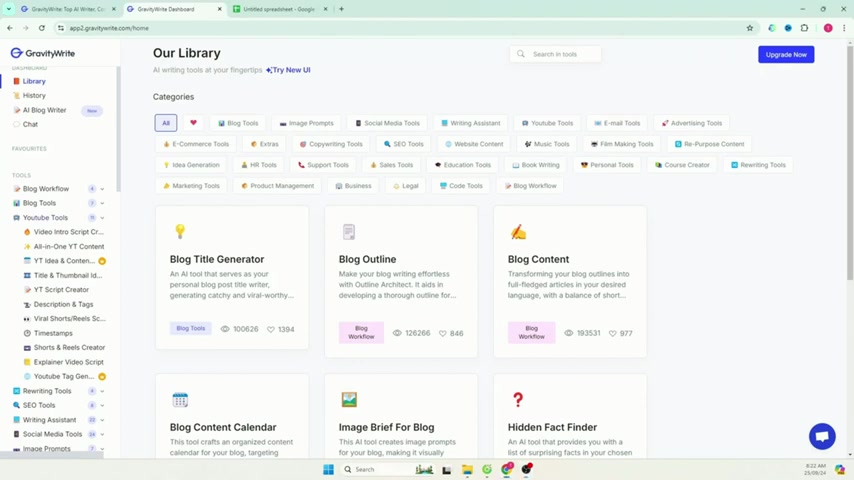Open the Chrome tab search dropdown arrow
Viewport: 854px width, 480px height.
point(9,9)
